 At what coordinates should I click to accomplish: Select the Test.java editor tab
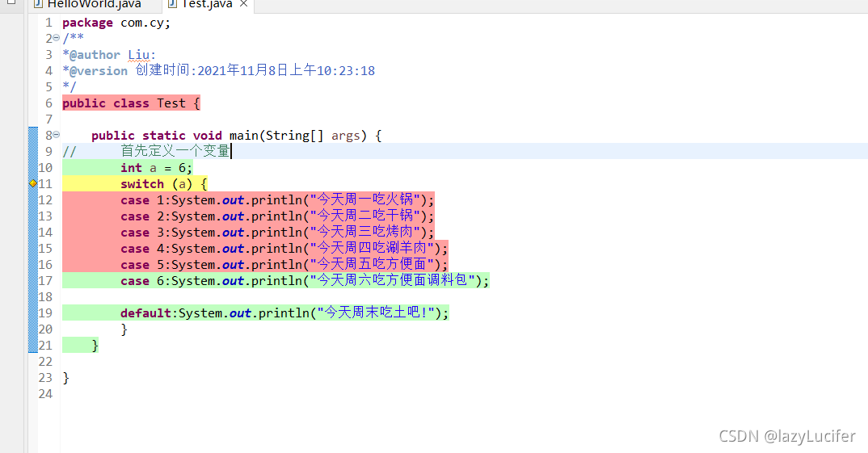(x=207, y=4)
